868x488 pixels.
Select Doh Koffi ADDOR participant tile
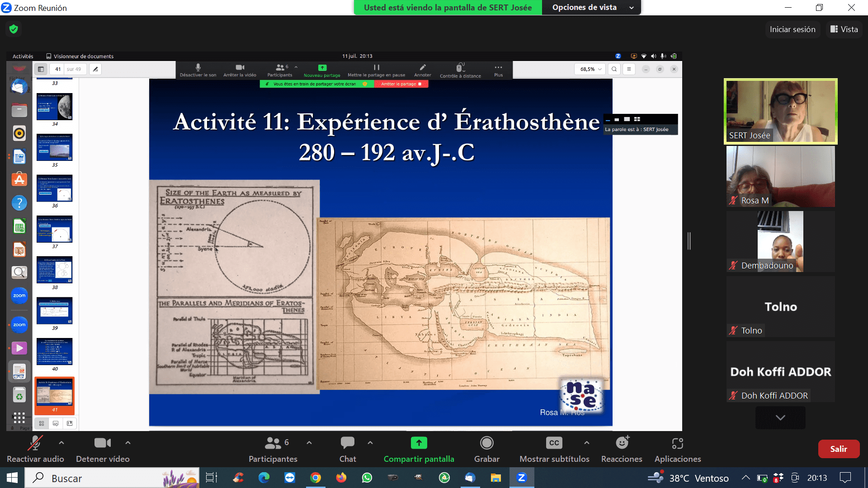(781, 371)
